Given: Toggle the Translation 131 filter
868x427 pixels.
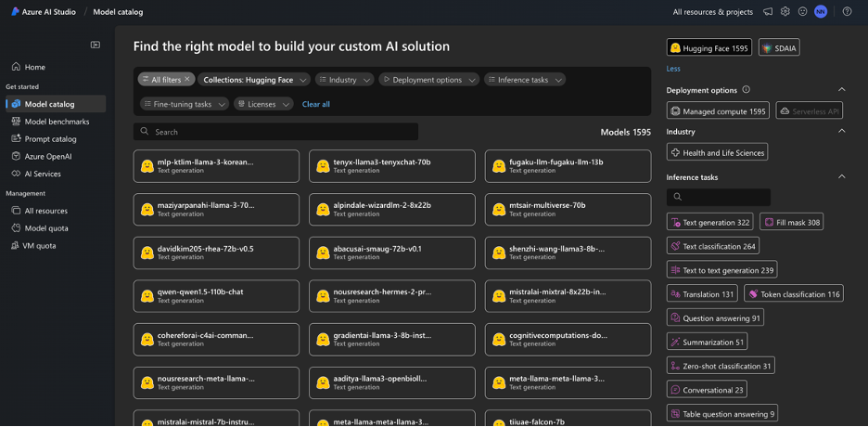Looking at the screenshot, I should [x=702, y=294].
